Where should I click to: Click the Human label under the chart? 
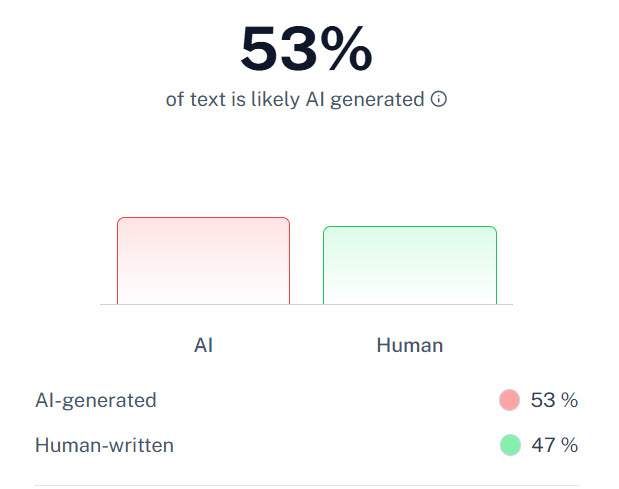coord(409,346)
